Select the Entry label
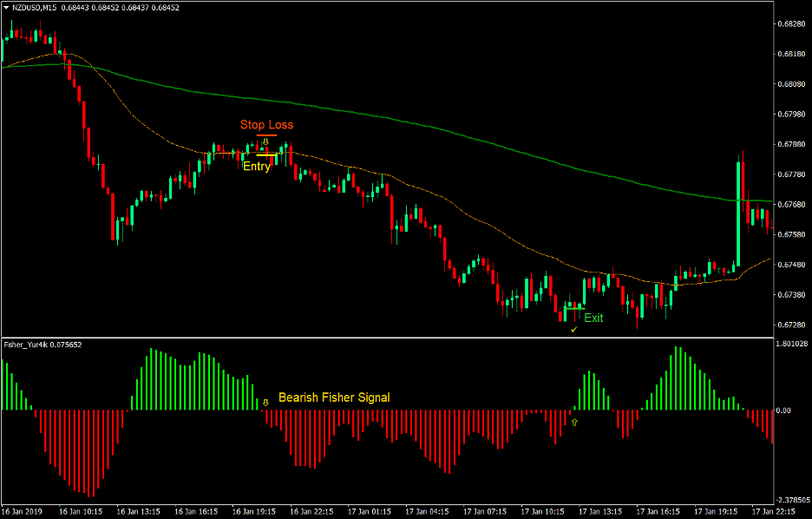Screen dimensions: 812x519 click(257, 166)
